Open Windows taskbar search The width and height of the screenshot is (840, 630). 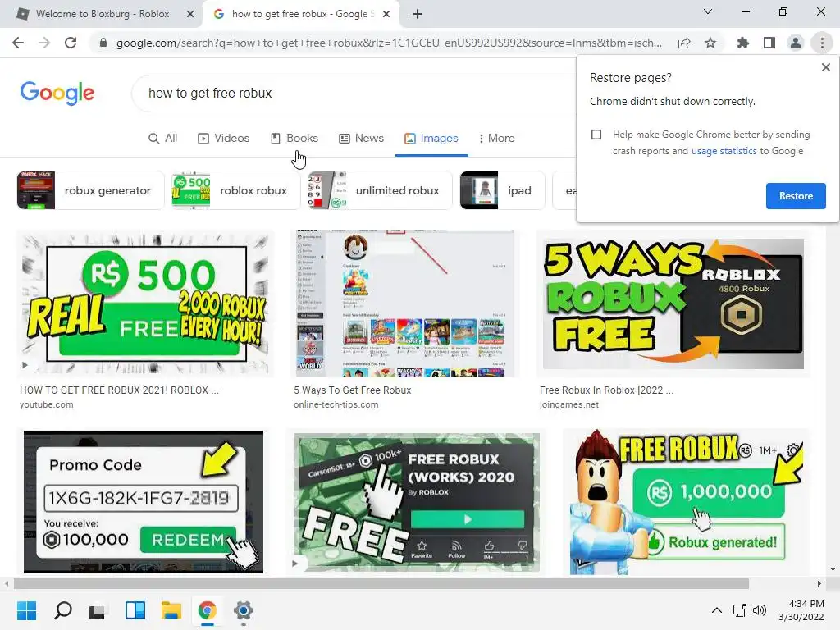[x=62, y=610]
